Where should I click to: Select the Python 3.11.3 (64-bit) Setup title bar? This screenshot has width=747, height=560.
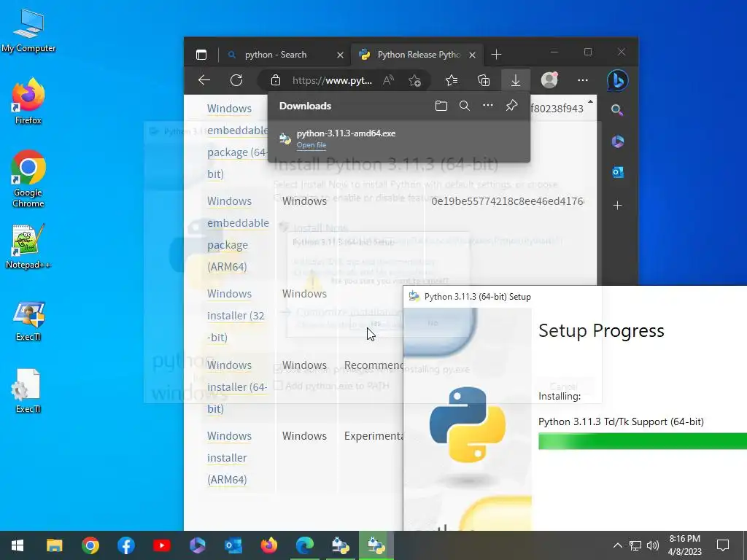coord(575,297)
